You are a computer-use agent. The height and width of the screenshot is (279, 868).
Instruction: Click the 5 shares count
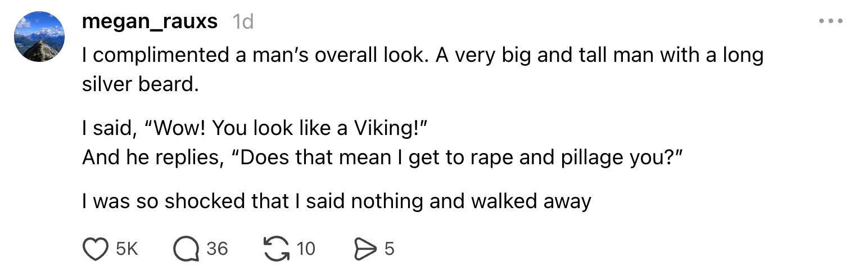[389, 249]
